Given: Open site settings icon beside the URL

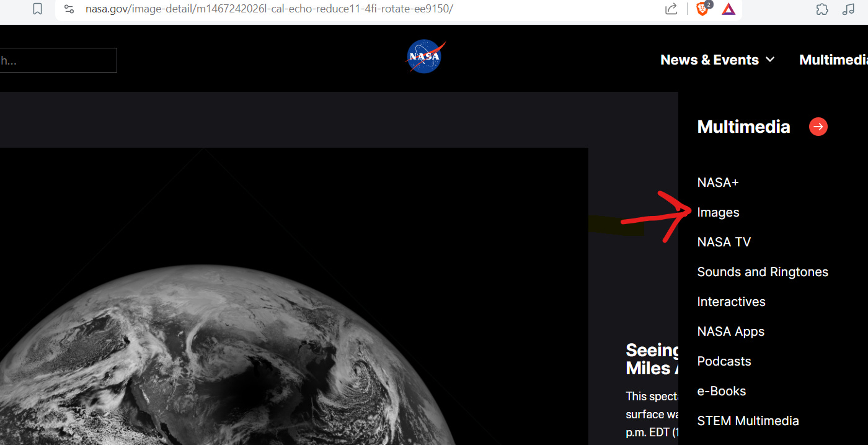Looking at the screenshot, I should point(69,9).
